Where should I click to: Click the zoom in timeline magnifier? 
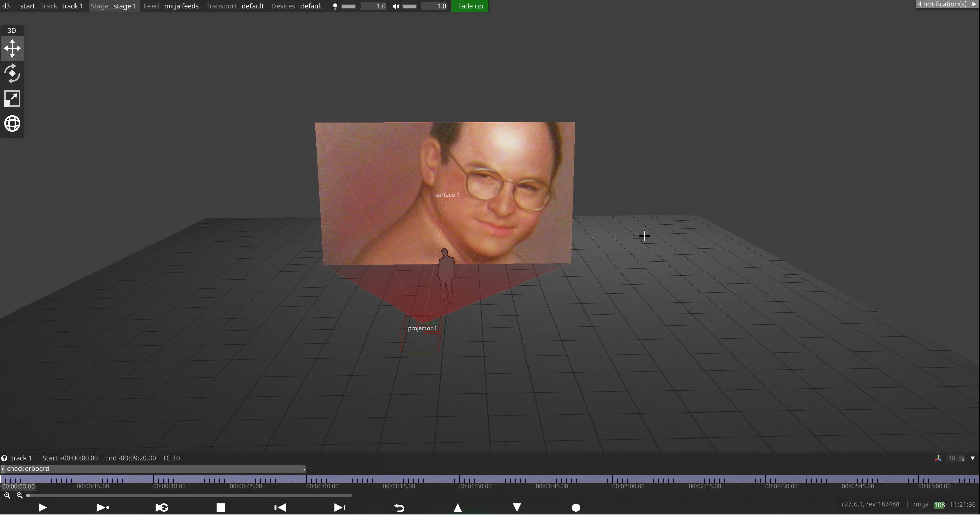(20, 495)
